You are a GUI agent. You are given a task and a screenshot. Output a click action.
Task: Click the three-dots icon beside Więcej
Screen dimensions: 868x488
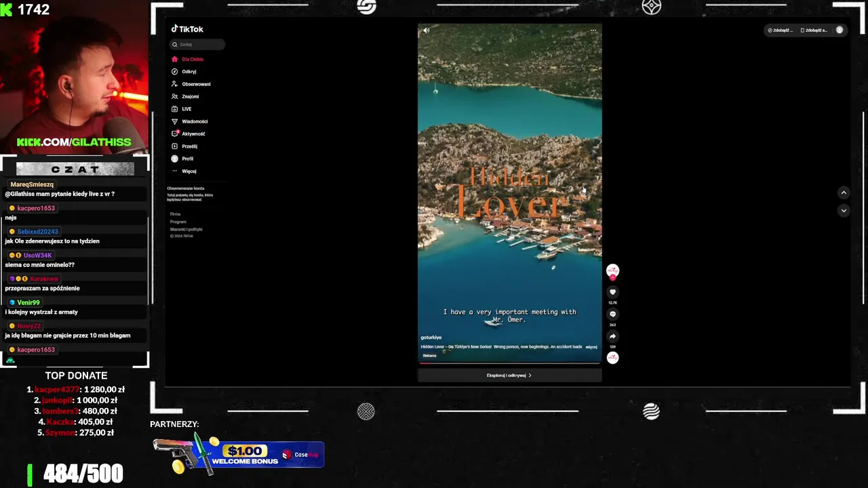[x=174, y=171]
